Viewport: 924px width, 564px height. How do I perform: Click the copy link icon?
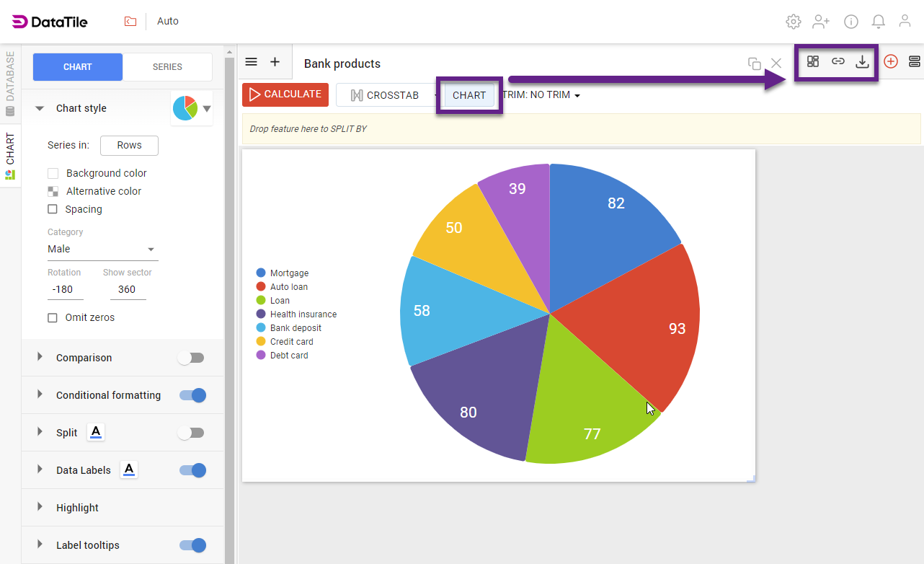coord(838,62)
